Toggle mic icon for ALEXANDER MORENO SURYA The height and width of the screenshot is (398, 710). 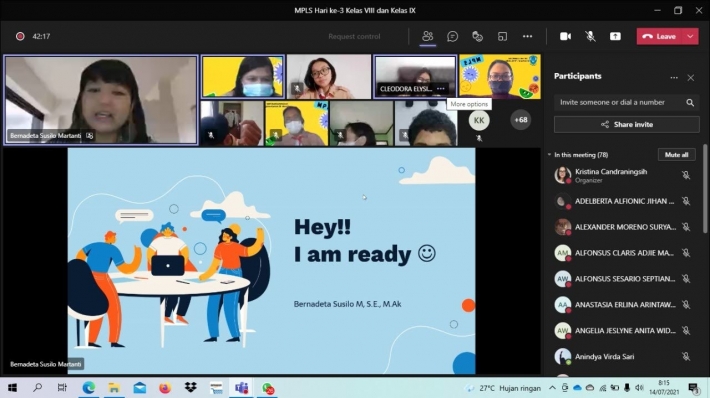686,227
